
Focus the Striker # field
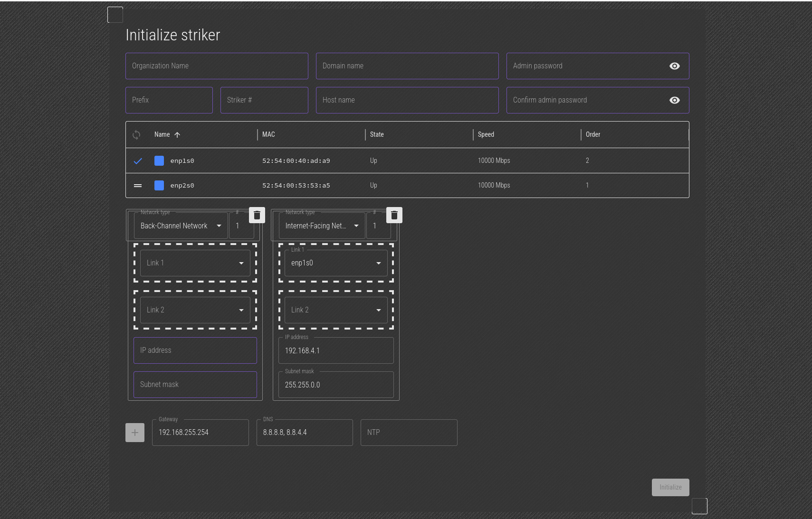(264, 100)
